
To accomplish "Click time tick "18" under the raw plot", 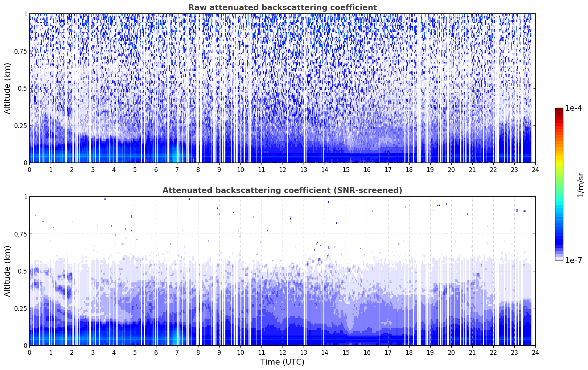I will 409,169.
